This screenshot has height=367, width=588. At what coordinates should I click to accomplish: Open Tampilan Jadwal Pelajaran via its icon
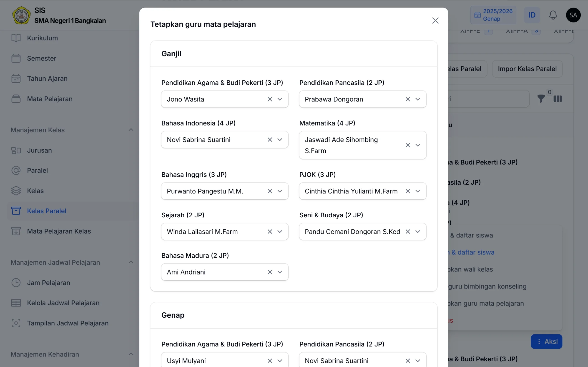[x=16, y=323]
